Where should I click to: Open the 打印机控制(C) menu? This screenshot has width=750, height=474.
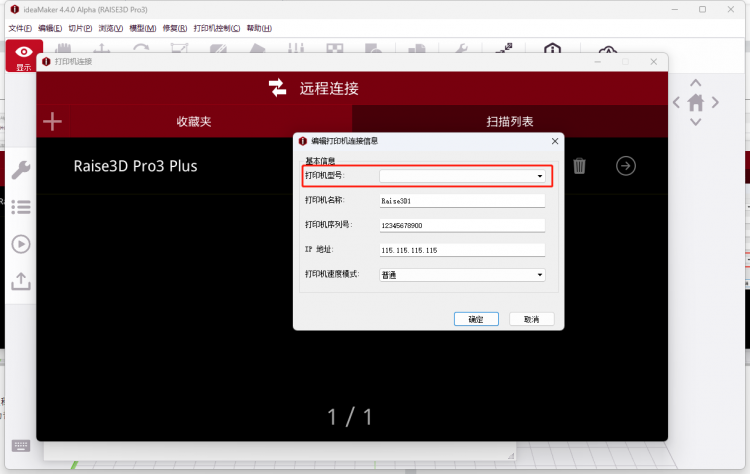coord(217,28)
